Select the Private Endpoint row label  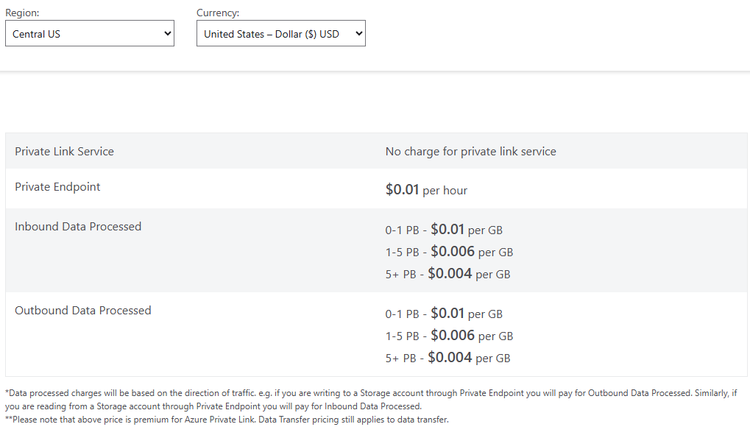click(x=57, y=187)
